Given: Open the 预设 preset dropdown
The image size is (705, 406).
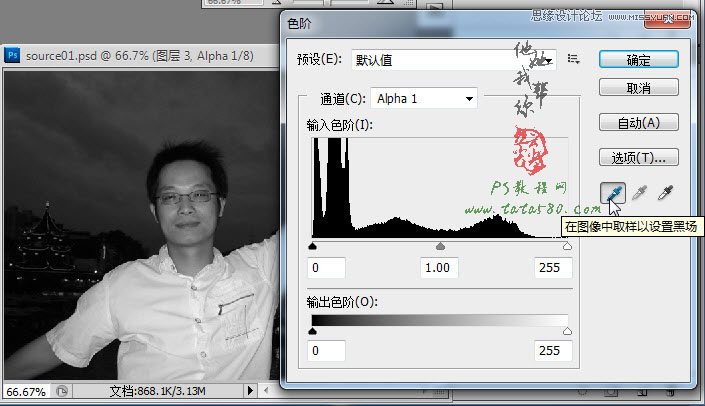Looking at the screenshot, I should (x=454, y=60).
